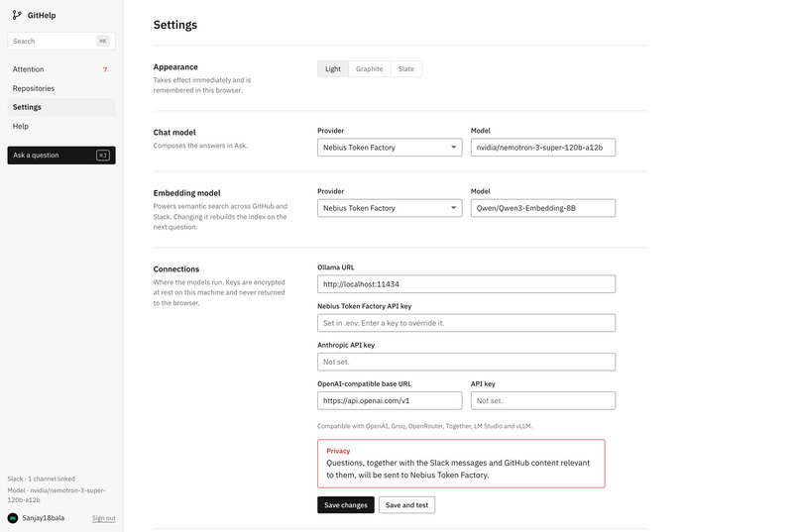Click the Ollama URL label
799x532 pixels.
pyautogui.click(x=336, y=267)
